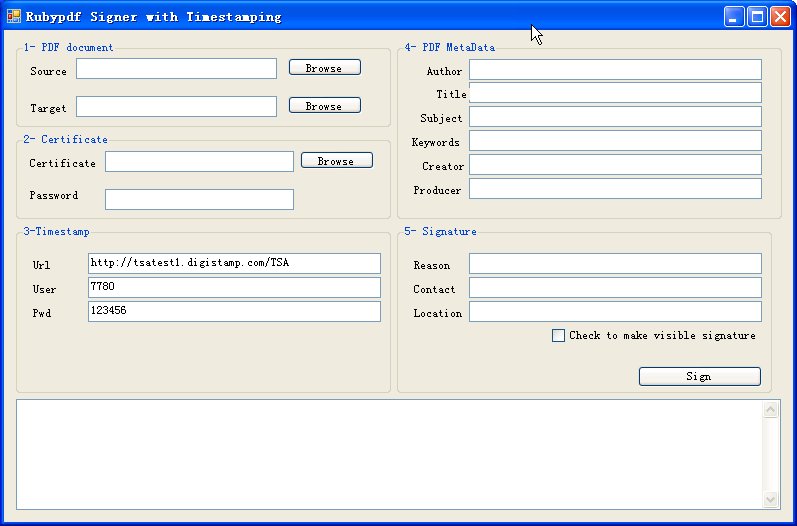
Task: Click the Title metadata field
Action: 615,93
